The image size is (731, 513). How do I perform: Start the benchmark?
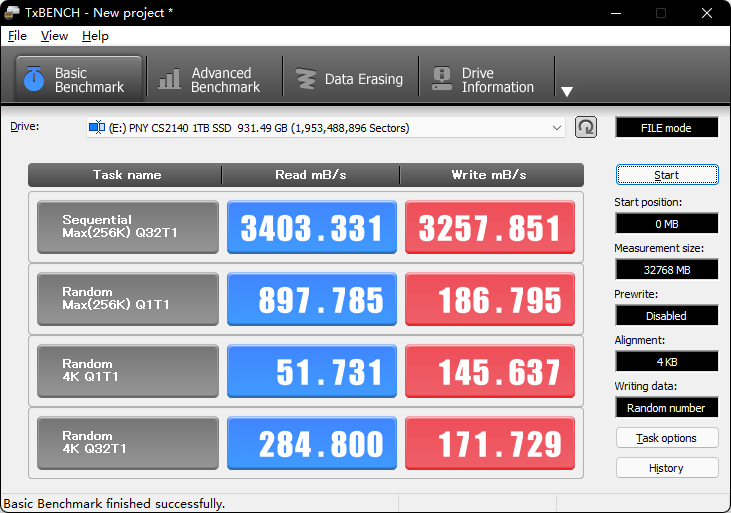point(667,175)
